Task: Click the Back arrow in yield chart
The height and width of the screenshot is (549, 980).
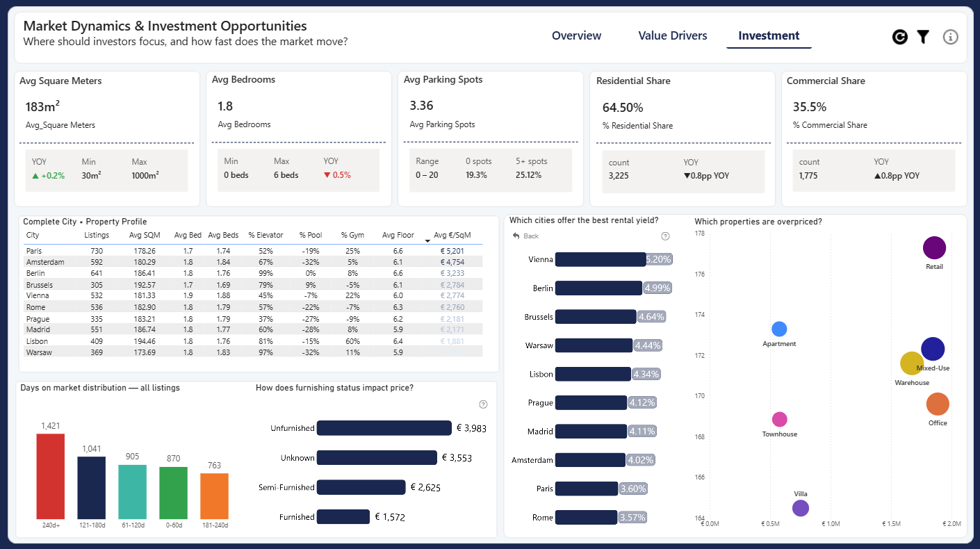Action: [x=525, y=236]
